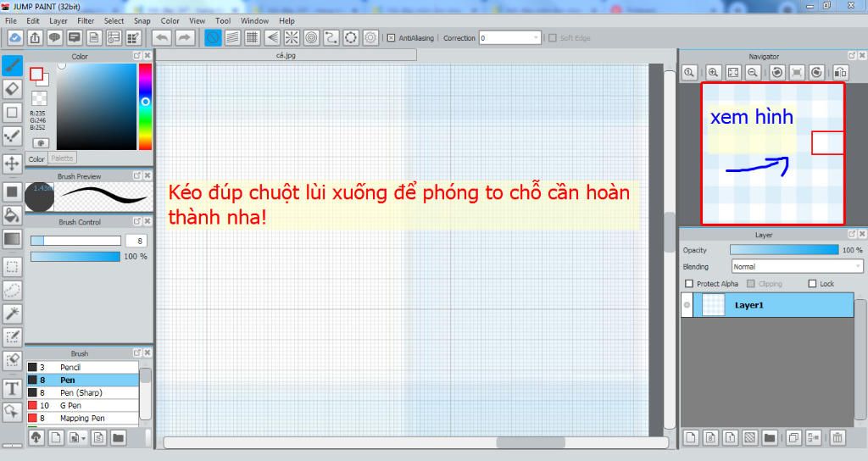
Task: Select the Brush tool in left toolbar
Action: (12, 66)
